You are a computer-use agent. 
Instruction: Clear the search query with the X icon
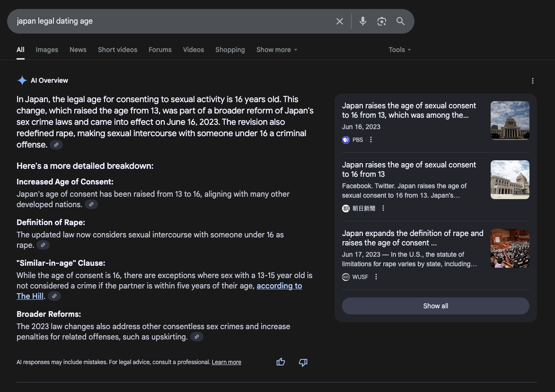tap(339, 21)
